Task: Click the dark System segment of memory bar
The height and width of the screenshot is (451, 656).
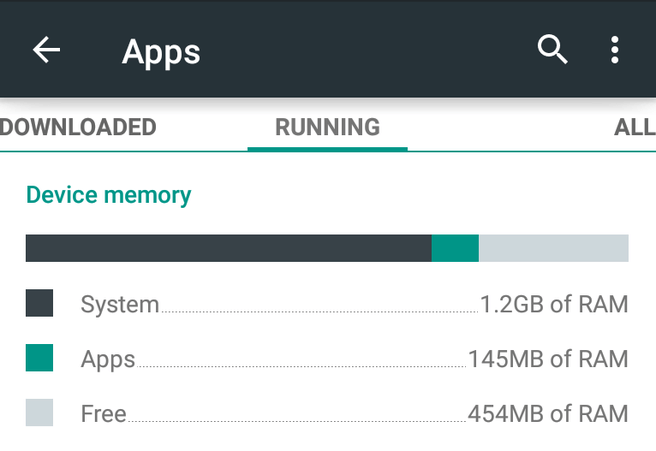Action: point(228,248)
